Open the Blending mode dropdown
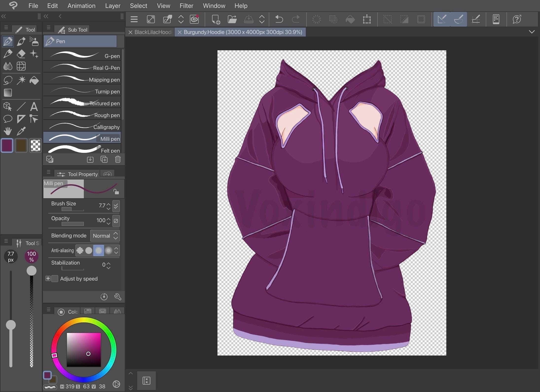This screenshot has height=392, width=540. click(105, 236)
